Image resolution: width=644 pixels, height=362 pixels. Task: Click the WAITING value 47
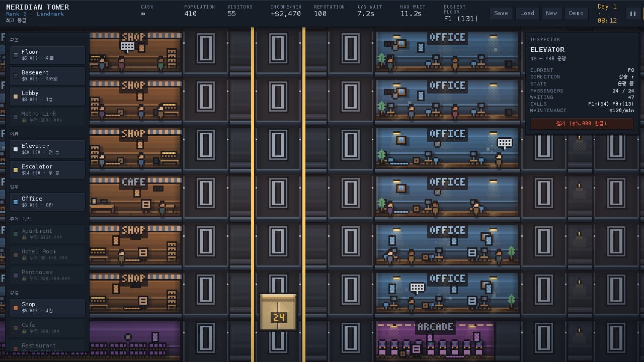[x=631, y=98]
